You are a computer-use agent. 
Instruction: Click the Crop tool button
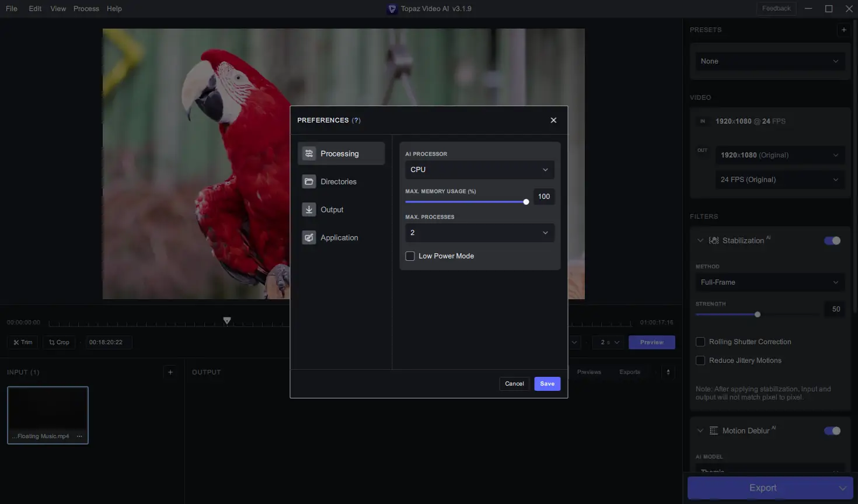[x=59, y=342]
